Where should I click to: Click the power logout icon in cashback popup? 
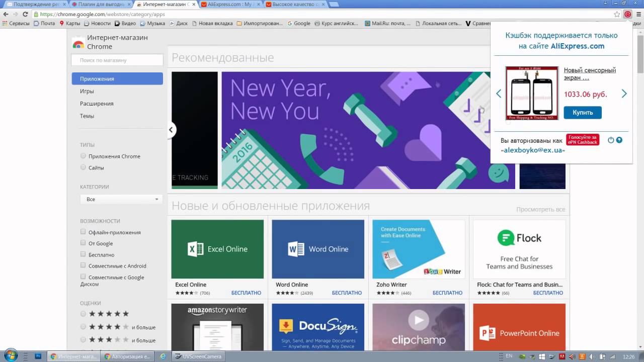point(611,140)
